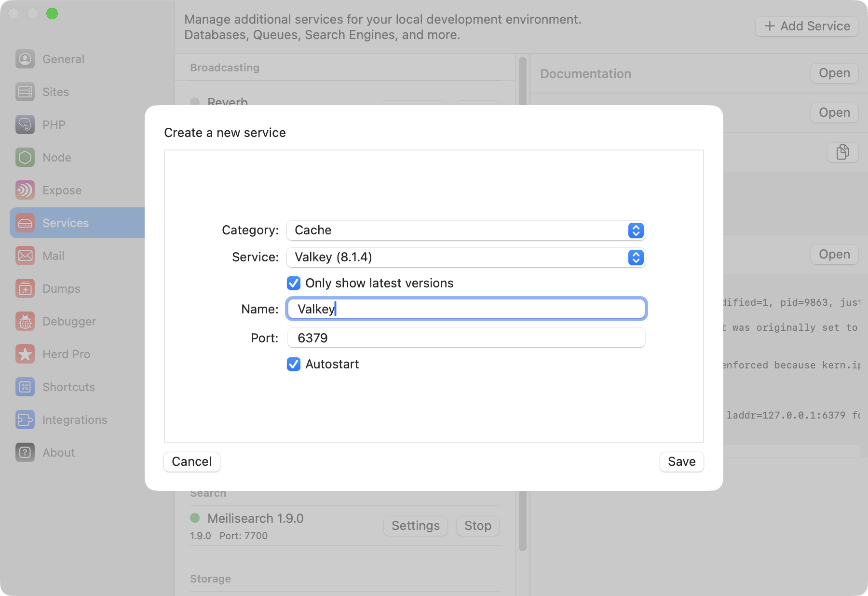Viewport: 868px width, 596px height.
Task: Go to the About section
Action: (x=25, y=452)
